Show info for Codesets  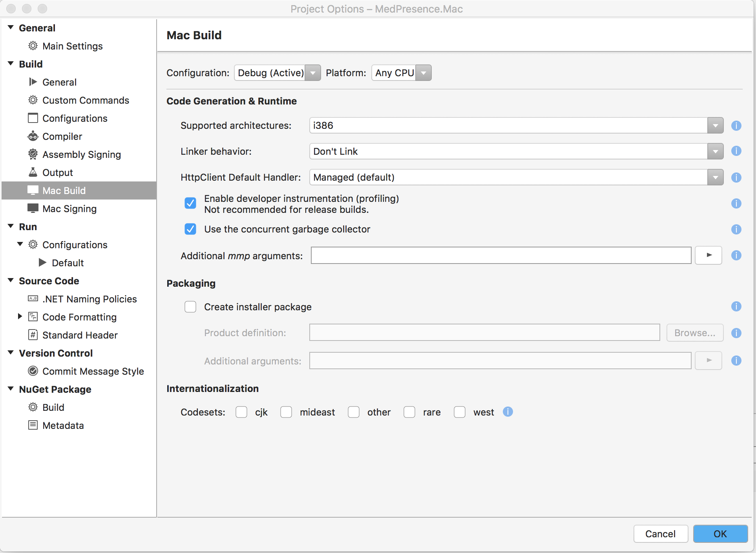pos(508,412)
